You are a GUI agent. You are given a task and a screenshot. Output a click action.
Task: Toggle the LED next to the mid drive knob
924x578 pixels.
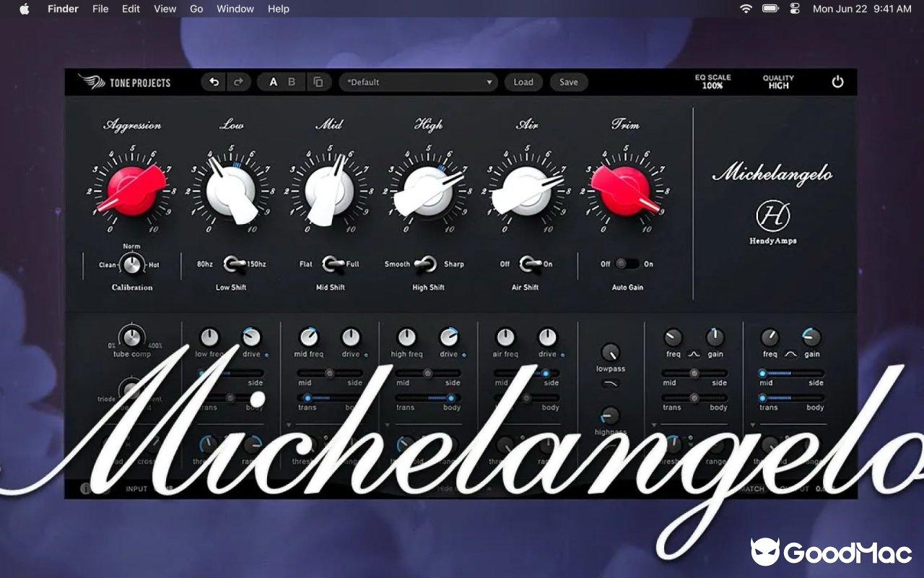(x=366, y=355)
